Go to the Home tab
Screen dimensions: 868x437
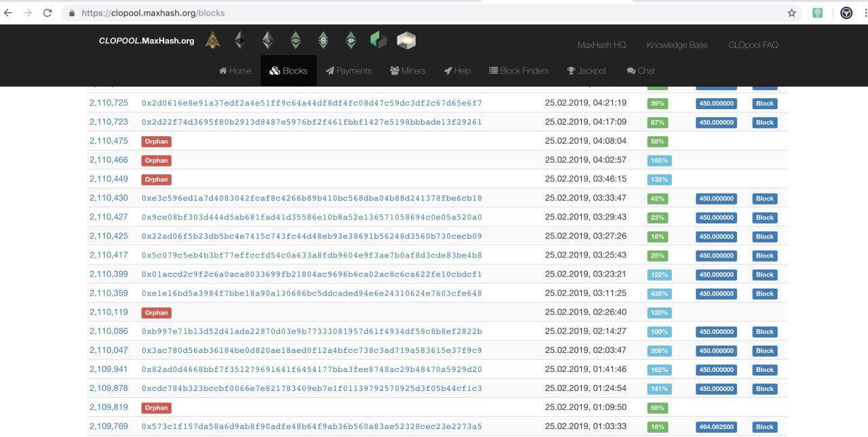[x=235, y=71]
